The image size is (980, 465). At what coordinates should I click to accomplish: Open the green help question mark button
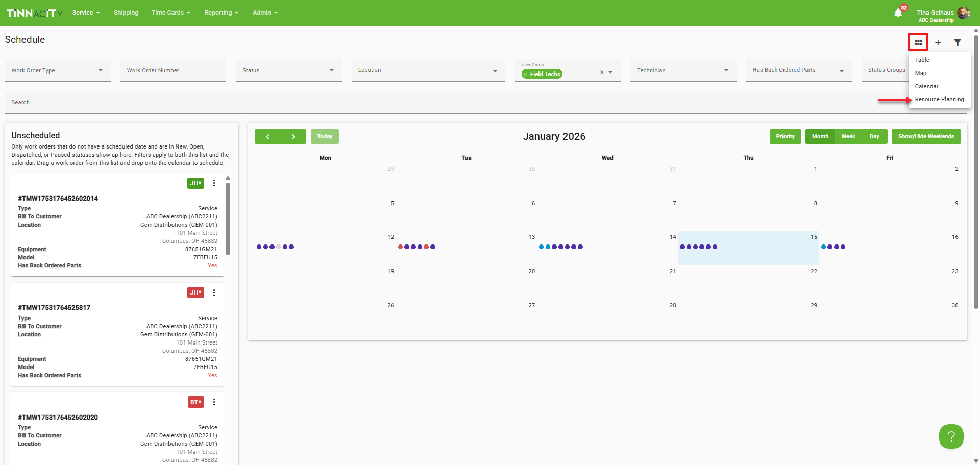pos(951,436)
